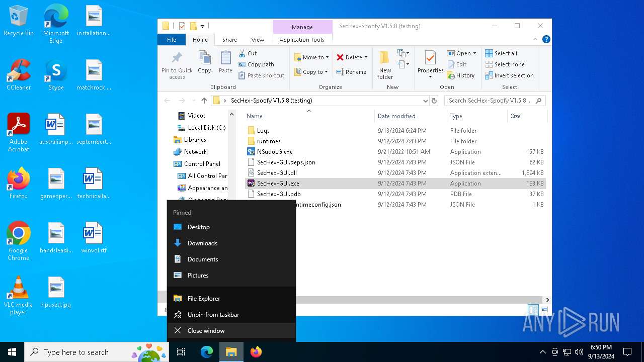Image resolution: width=644 pixels, height=362 pixels.
Task: Open Explorer Help icon
Action: tap(546, 39)
